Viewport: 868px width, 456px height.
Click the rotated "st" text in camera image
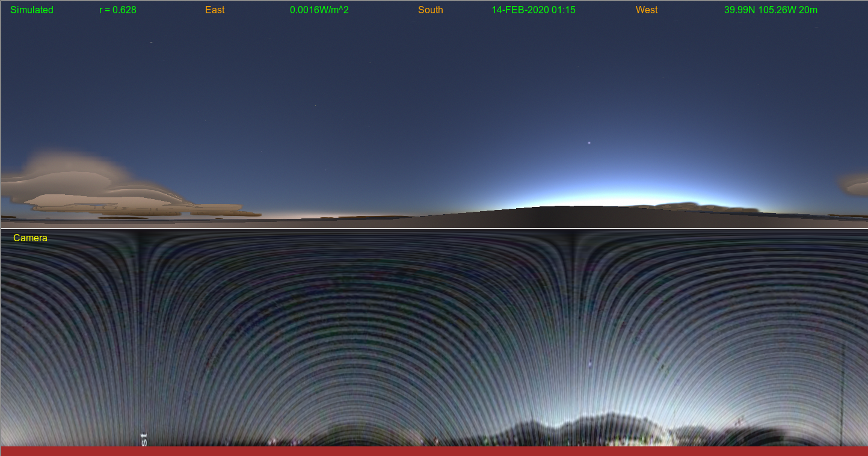coord(144,439)
